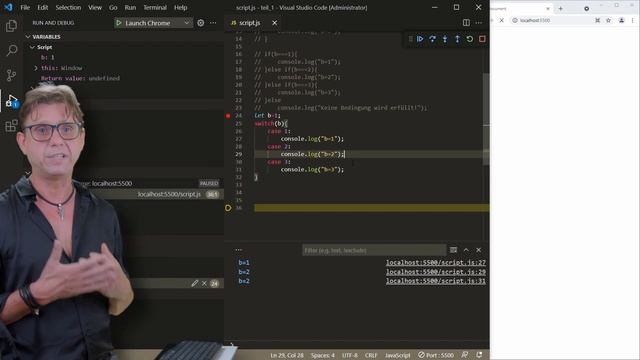The image size is (640, 360).
Task: Click Chrome address bar localhost:5500
Action: tap(535, 20)
